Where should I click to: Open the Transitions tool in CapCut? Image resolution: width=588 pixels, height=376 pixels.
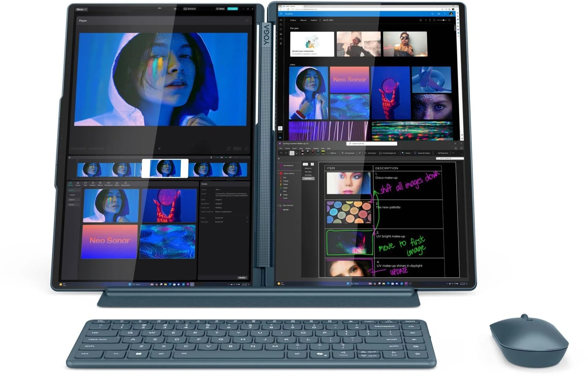point(108,184)
